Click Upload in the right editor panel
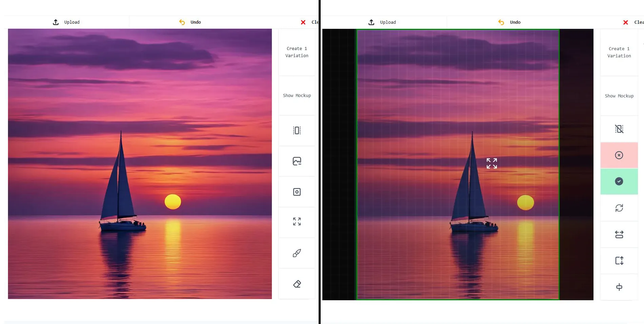Screen dimensions: 644x324 pyautogui.click(x=382, y=22)
